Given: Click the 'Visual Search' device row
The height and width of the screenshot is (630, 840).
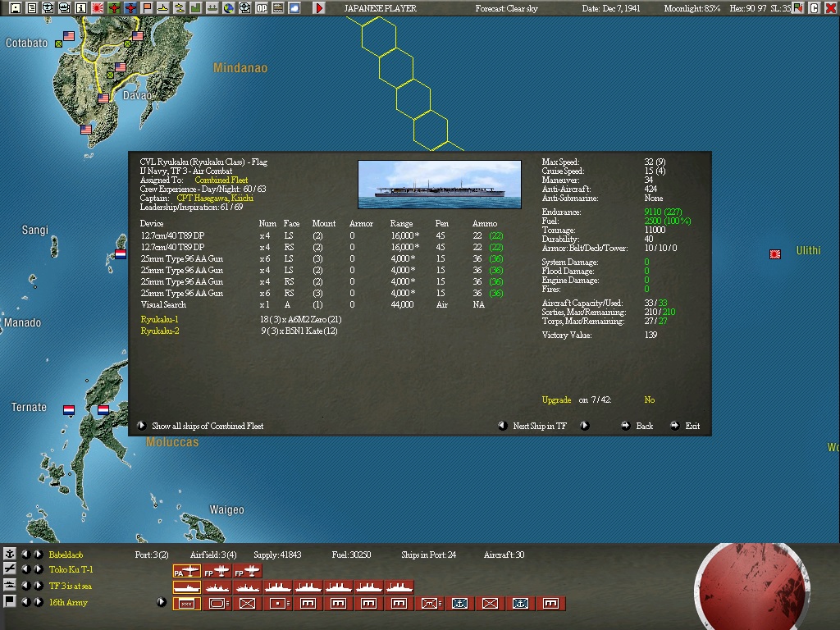Looking at the screenshot, I should (x=313, y=305).
